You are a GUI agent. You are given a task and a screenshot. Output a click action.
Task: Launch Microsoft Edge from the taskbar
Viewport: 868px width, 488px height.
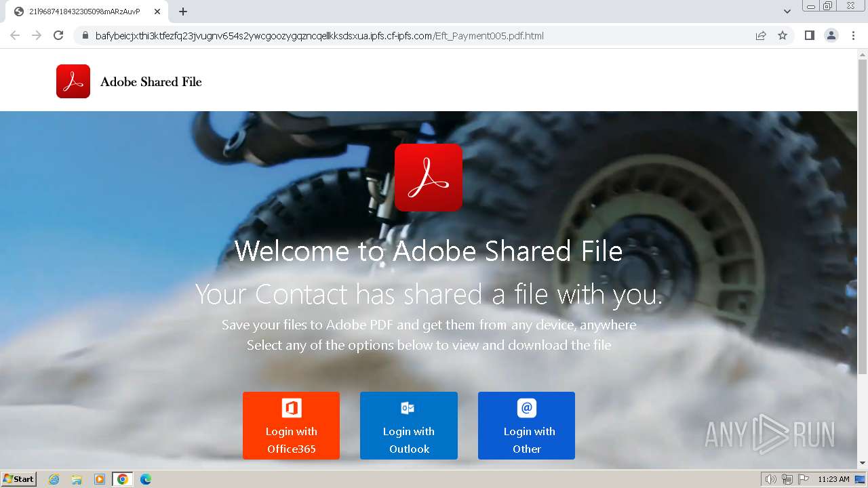145,479
